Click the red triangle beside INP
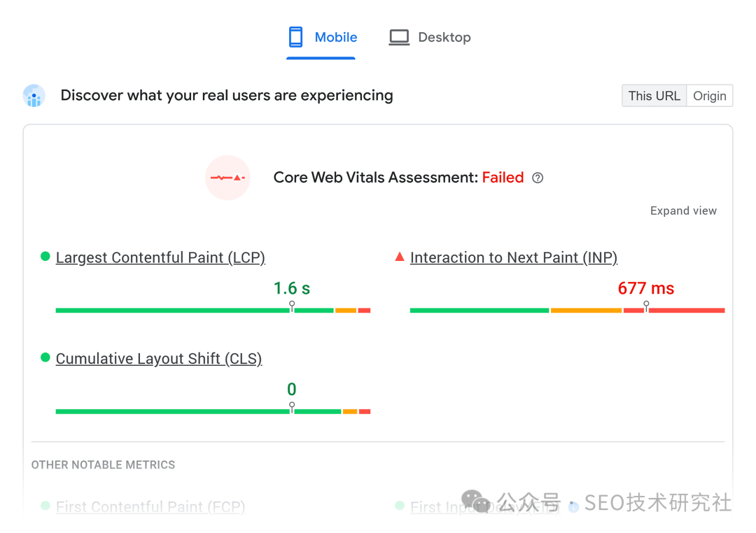 tap(400, 257)
